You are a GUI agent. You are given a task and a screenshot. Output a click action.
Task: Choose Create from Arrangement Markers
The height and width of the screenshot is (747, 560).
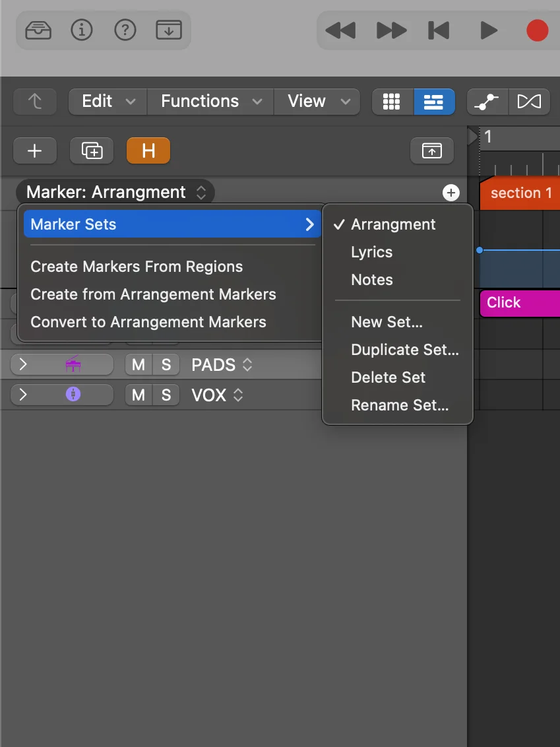pyautogui.click(x=153, y=294)
